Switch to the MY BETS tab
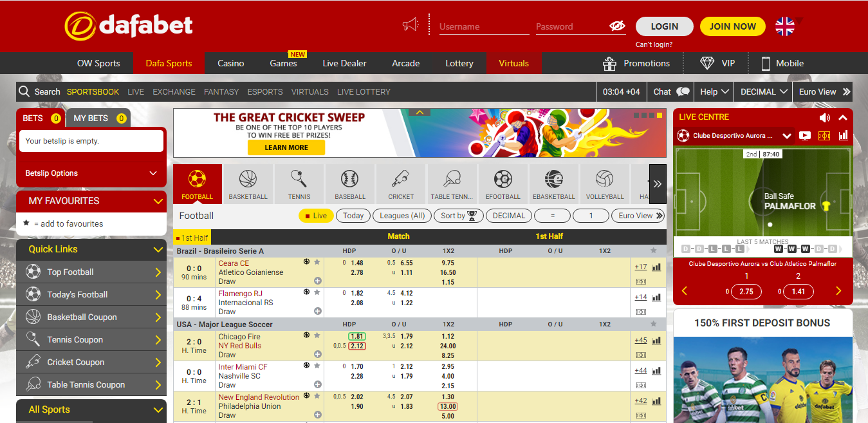This screenshot has width=868, height=423. point(98,118)
